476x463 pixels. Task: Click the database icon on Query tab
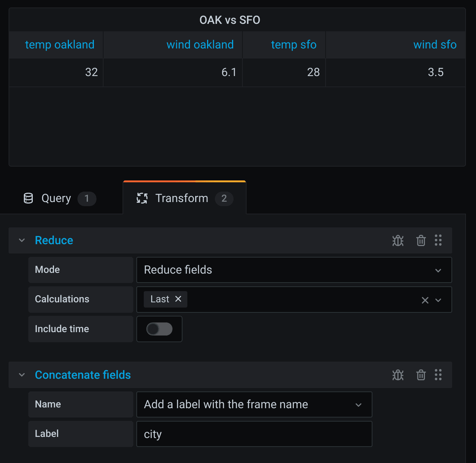28,198
